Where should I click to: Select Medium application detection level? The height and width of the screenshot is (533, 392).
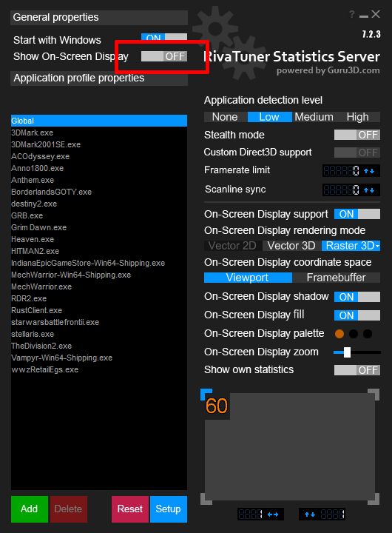coord(314,117)
